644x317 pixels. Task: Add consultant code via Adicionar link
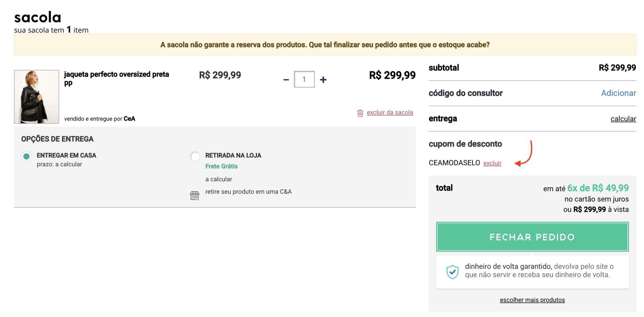click(x=618, y=93)
